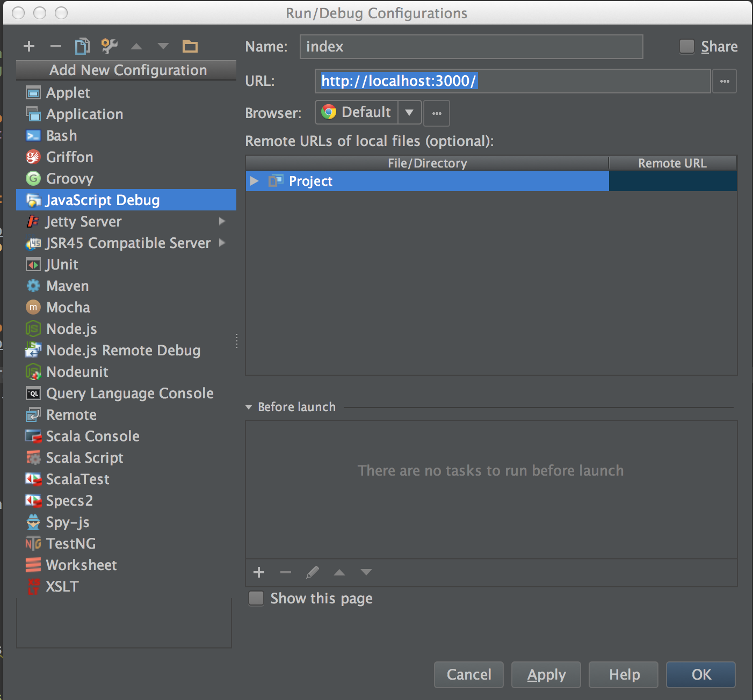
Task: Click the JUnit icon
Action: (x=33, y=265)
